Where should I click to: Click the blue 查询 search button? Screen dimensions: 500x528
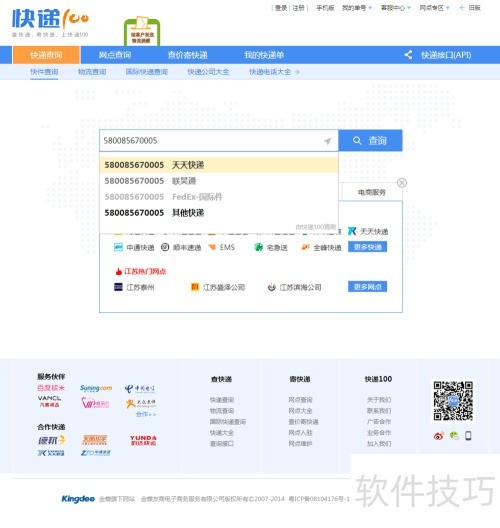coord(370,140)
